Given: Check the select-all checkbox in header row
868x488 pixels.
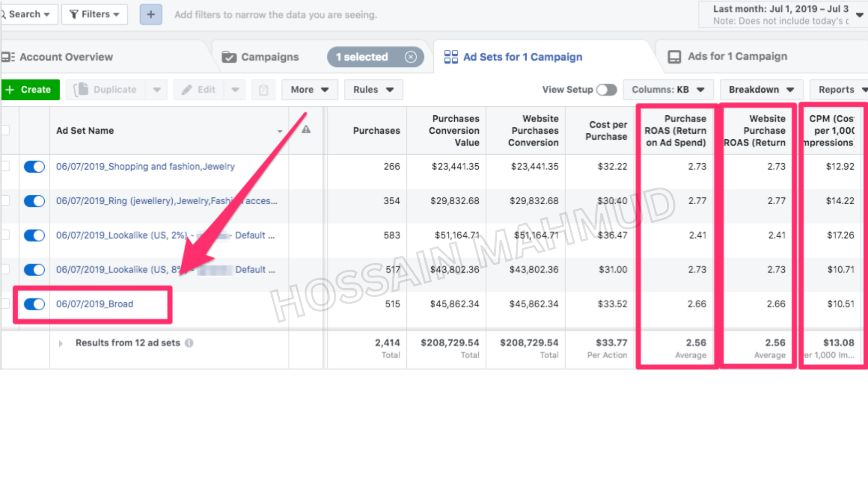Looking at the screenshot, I should pos(5,130).
